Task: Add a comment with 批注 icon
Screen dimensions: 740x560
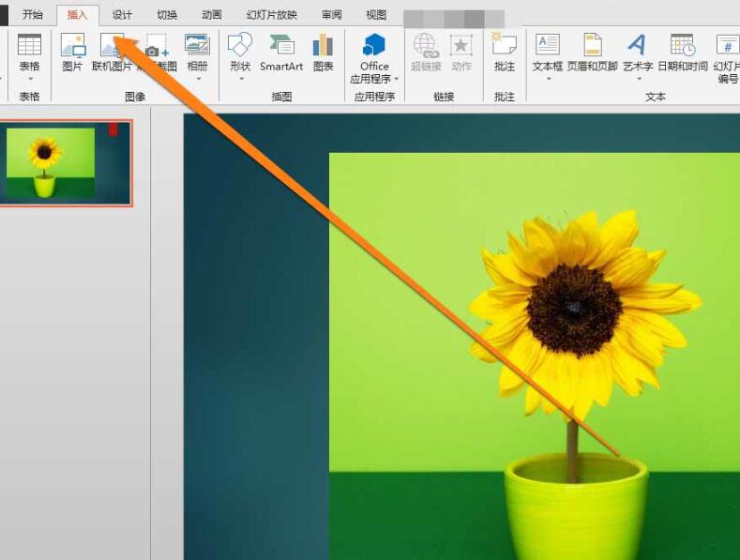Action: pos(504,45)
